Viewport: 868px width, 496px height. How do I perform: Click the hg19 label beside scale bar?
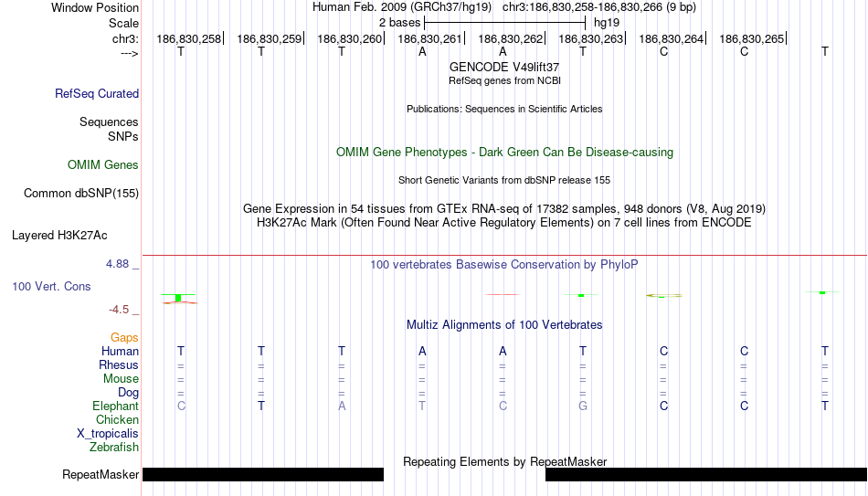607,23
